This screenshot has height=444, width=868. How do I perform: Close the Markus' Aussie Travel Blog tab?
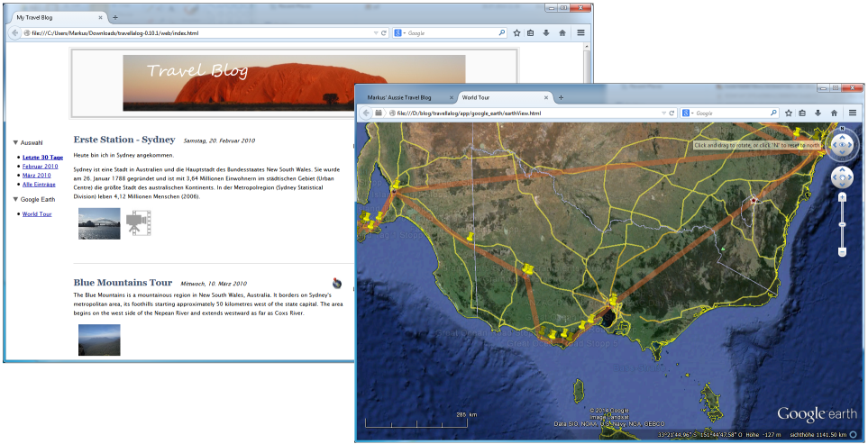point(452,97)
